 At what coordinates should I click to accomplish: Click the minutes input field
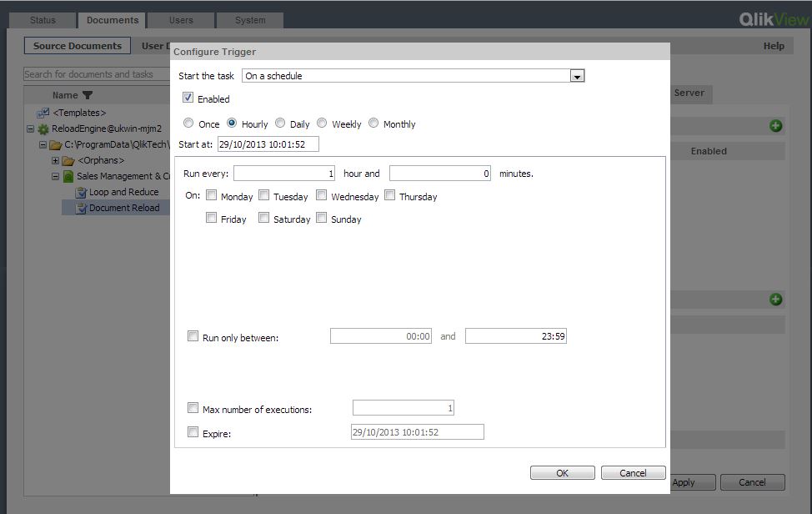440,173
